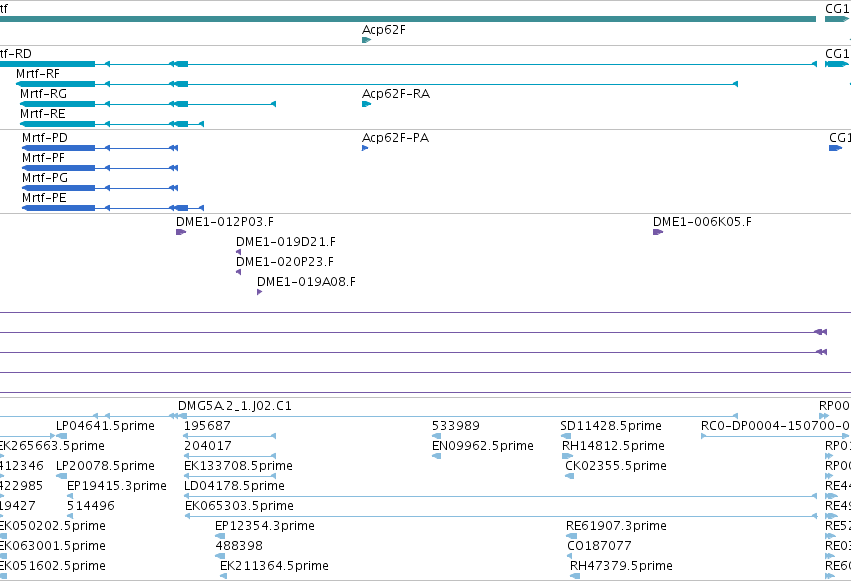
Task: Click the DME1-012P03.F feature label
Action: (225, 222)
